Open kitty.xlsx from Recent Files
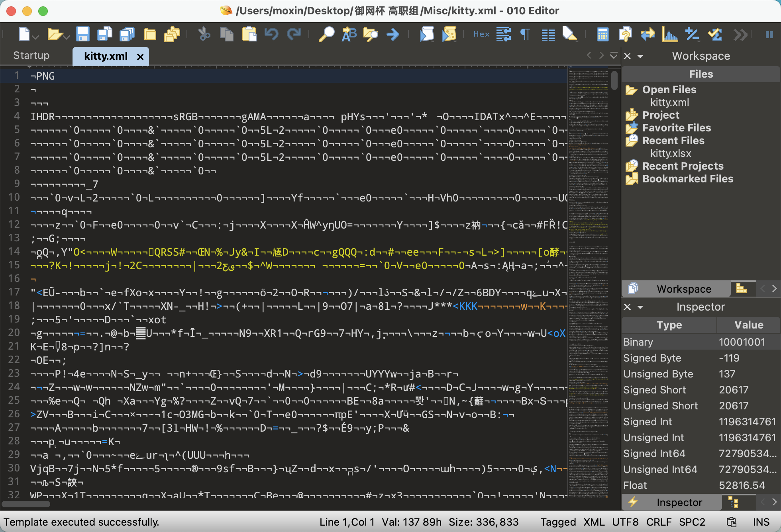The height and width of the screenshot is (532, 781). (671, 153)
